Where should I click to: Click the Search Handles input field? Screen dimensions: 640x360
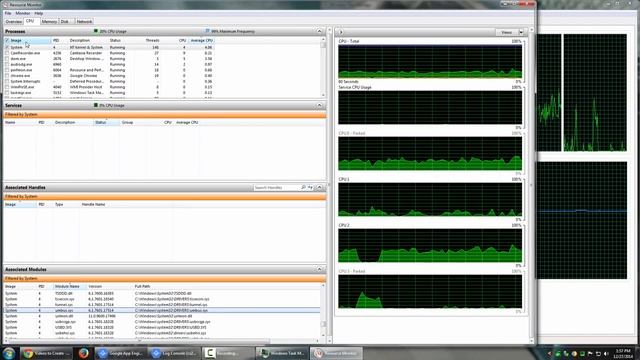click(x=276, y=187)
